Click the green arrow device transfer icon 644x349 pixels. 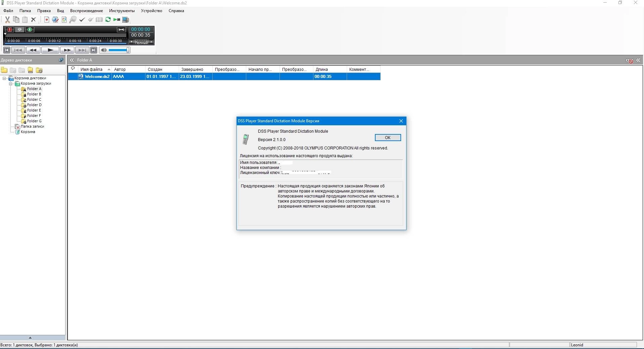coord(117,19)
